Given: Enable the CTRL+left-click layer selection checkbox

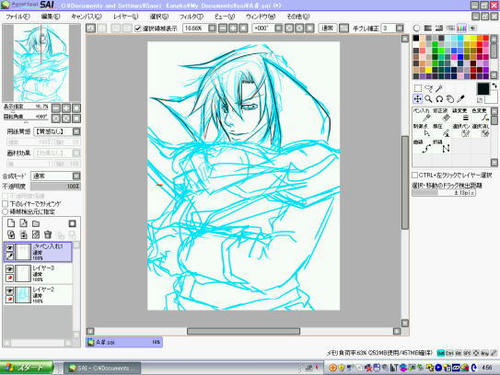Looking at the screenshot, I should pos(415,175).
